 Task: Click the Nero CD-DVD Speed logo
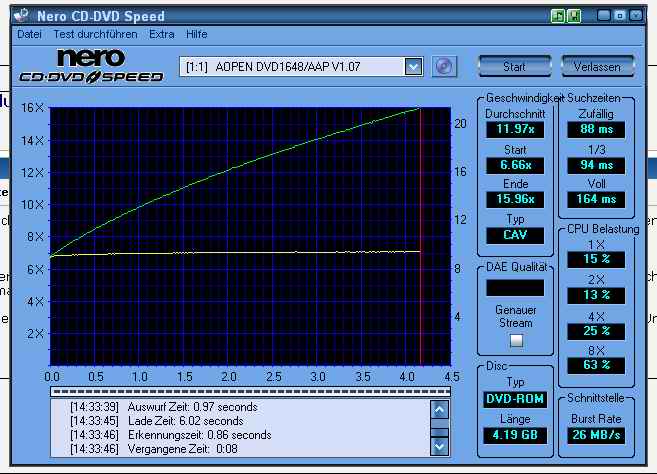(x=91, y=66)
